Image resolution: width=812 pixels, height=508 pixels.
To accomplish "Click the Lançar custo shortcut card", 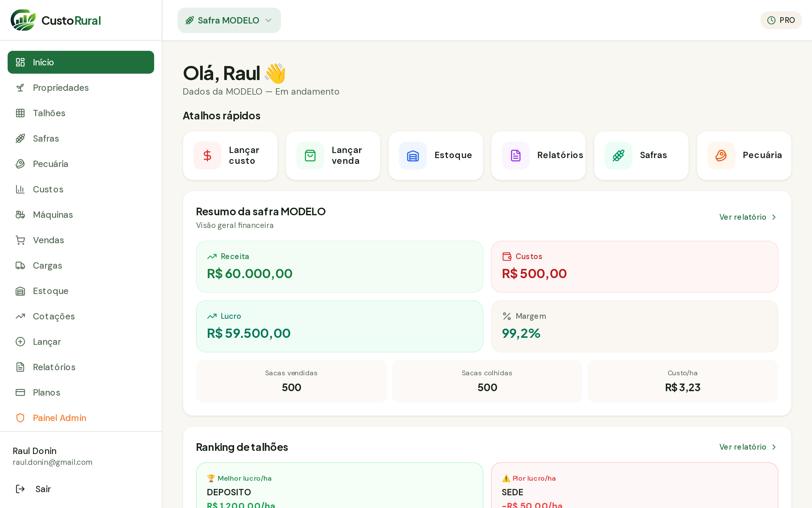I will pyautogui.click(x=230, y=156).
